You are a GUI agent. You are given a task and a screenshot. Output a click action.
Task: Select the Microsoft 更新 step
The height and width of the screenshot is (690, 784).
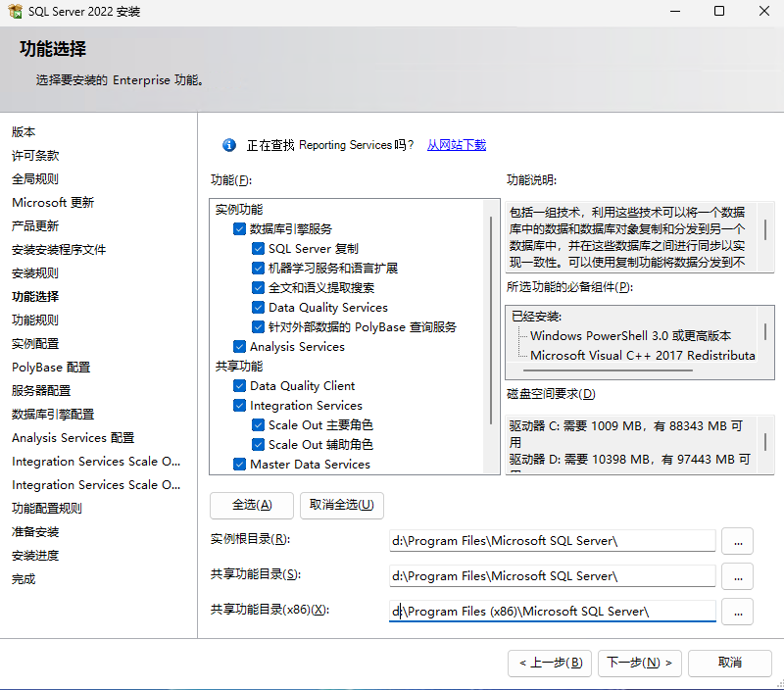coord(53,203)
